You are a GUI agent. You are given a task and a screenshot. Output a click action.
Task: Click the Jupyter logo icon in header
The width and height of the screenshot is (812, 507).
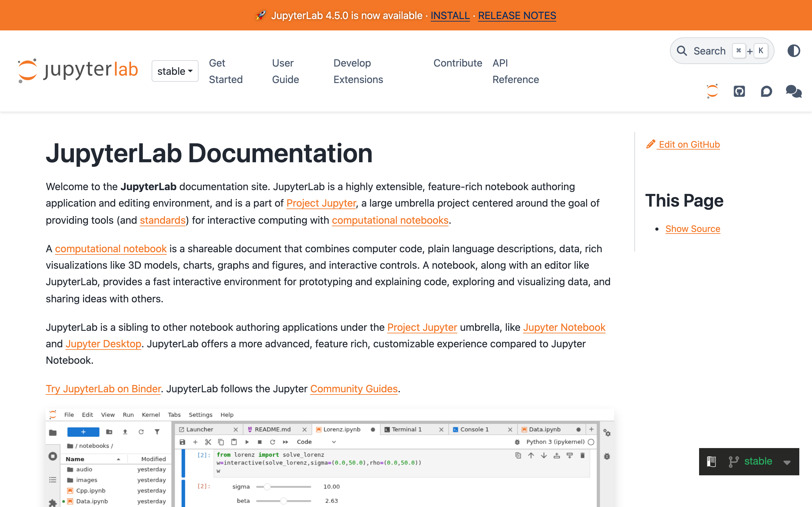712,91
